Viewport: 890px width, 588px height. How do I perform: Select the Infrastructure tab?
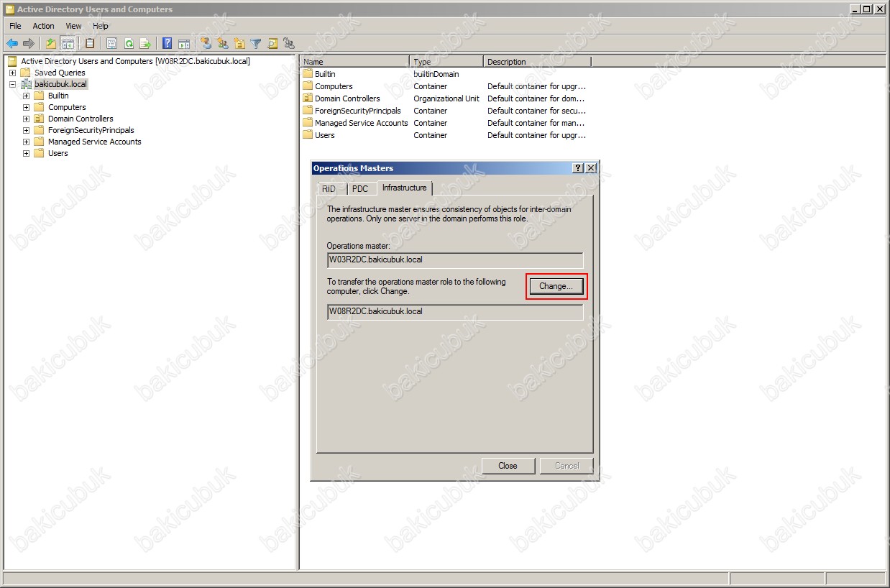(x=404, y=188)
